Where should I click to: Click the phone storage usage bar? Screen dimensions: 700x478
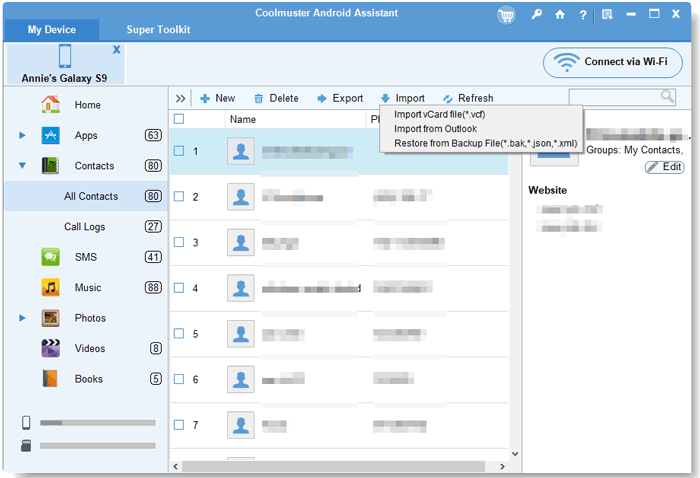click(x=98, y=423)
